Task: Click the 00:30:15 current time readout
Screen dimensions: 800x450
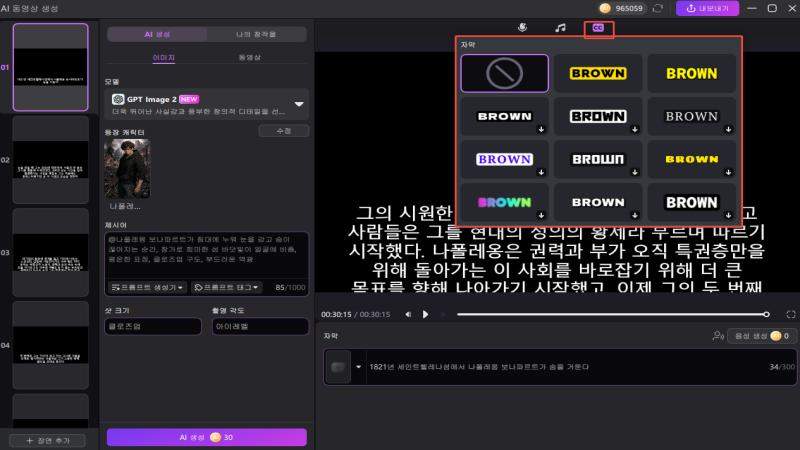Action: click(x=336, y=314)
